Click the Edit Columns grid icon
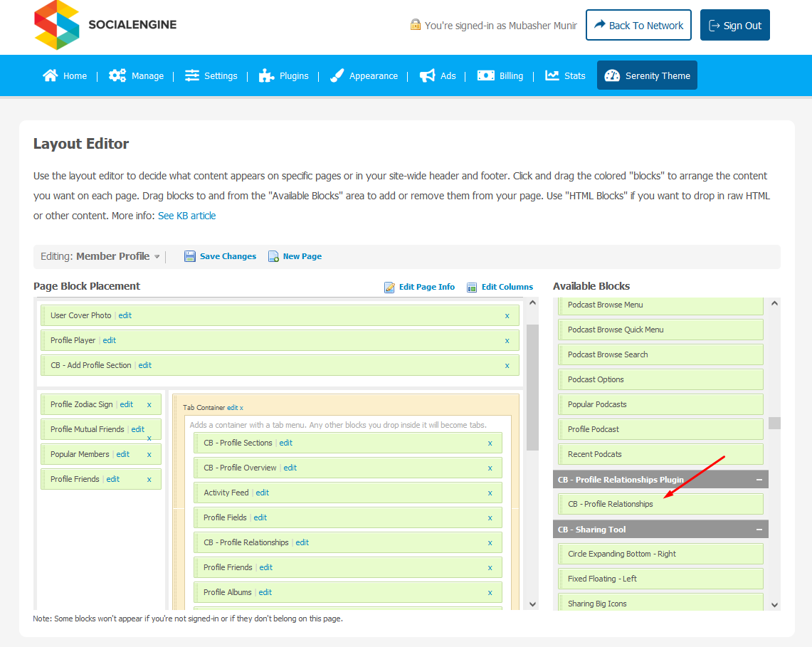This screenshot has height=647, width=812. [472, 287]
